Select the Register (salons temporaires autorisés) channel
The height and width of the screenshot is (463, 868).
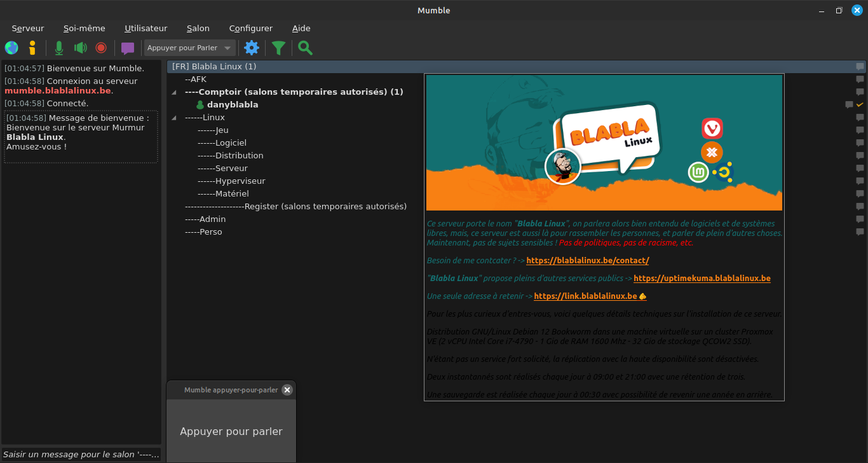295,206
